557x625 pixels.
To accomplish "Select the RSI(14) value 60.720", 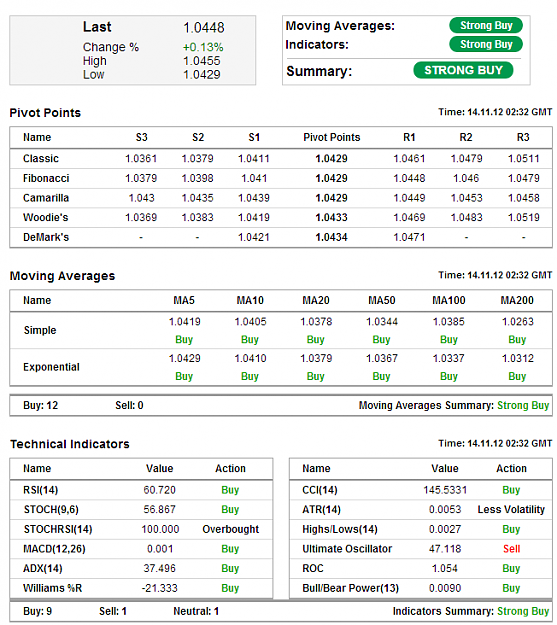I will click(159, 490).
